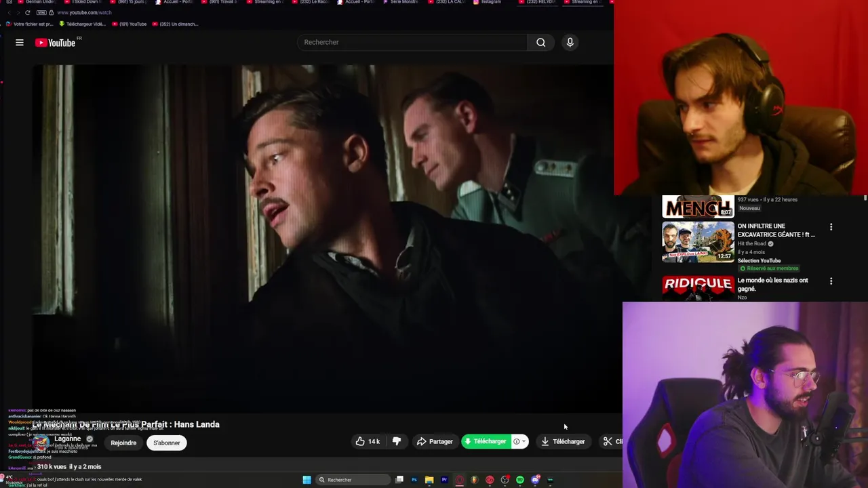Switch to the Instagram browser tab
This screenshot has height=488, width=868.
click(x=488, y=2)
